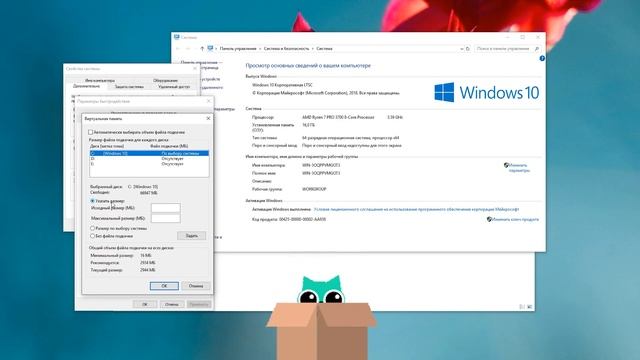Click the AMD Ryzen 7 PRO processor text
The width and height of the screenshot is (640, 360).
[338, 117]
